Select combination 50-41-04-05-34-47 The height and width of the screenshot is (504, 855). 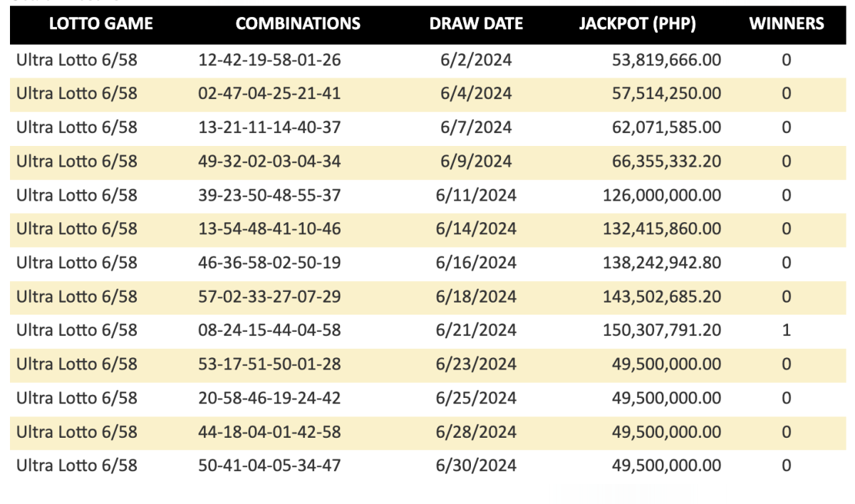tap(269, 466)
